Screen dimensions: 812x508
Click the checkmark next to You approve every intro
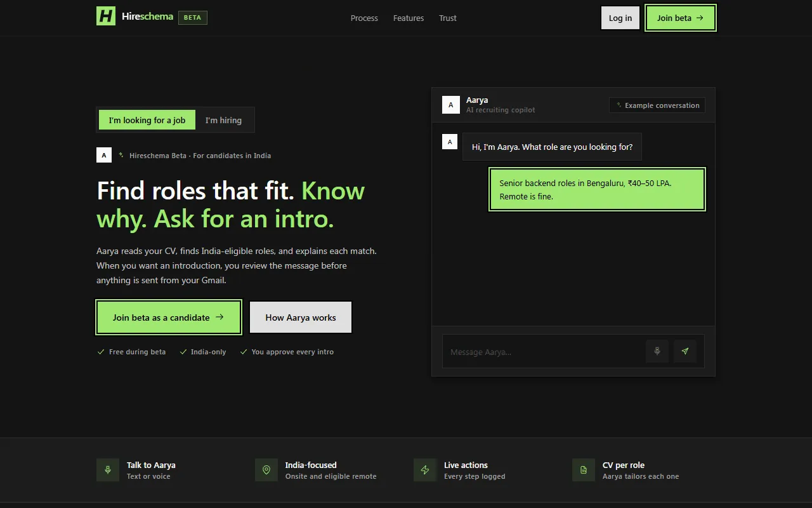point(244,352)
